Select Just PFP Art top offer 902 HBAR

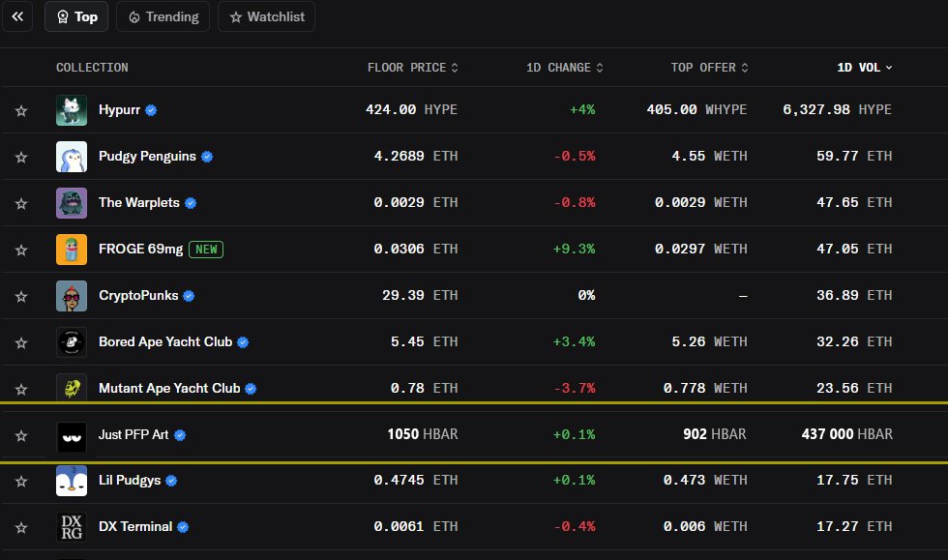click(715, 434)
